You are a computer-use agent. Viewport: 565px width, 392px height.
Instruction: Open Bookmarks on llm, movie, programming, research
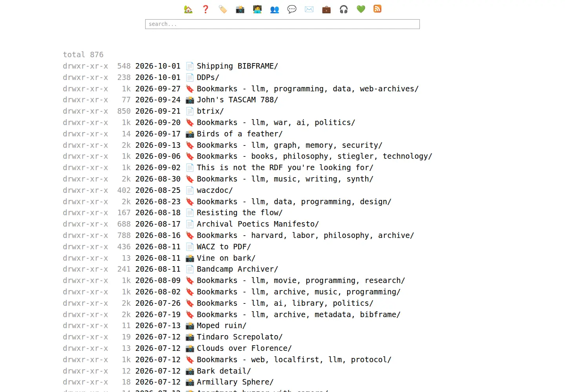point(301,280)
